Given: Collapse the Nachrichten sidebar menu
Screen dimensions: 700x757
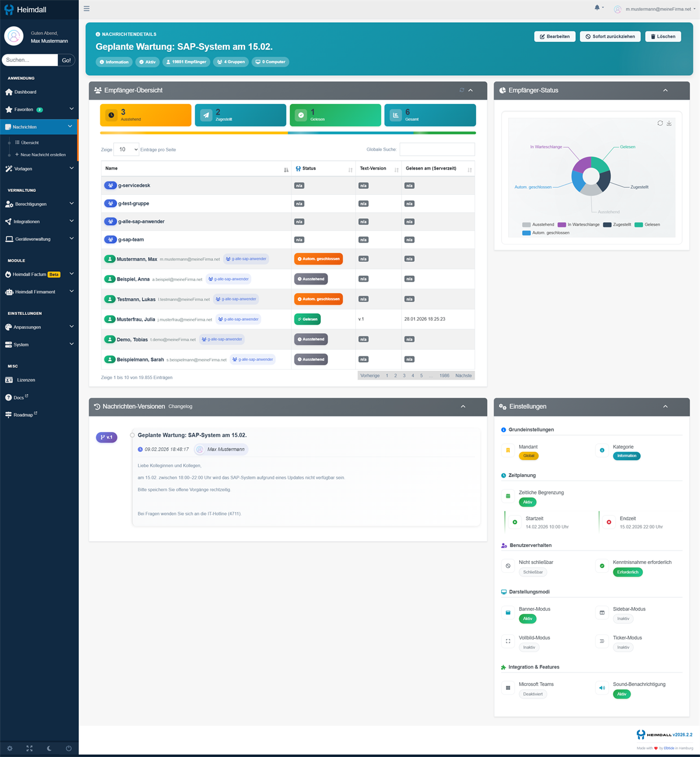Looking at the screenshot, I should tap(39, 127).
